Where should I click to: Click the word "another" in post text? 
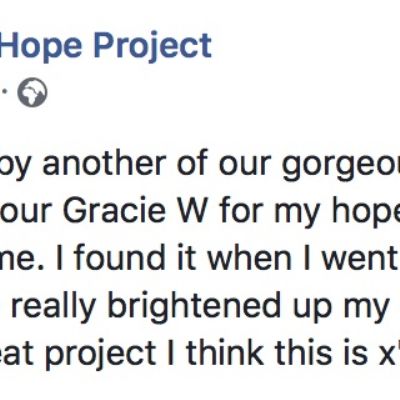click(104, 163)
